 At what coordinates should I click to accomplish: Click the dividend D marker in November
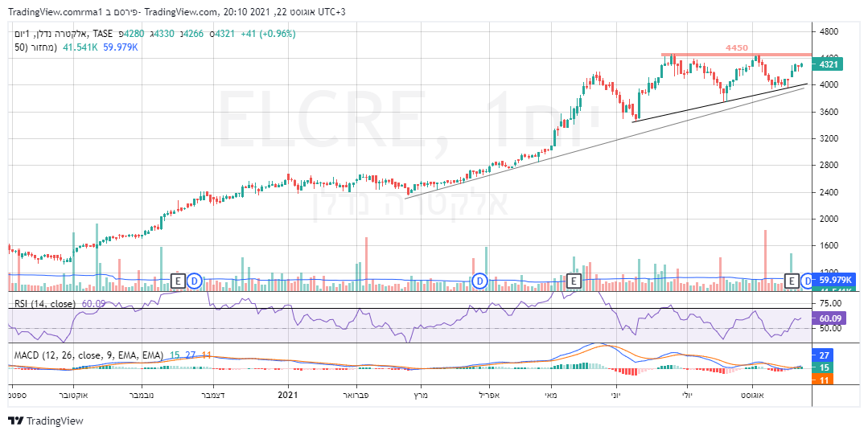click(194, 281)
